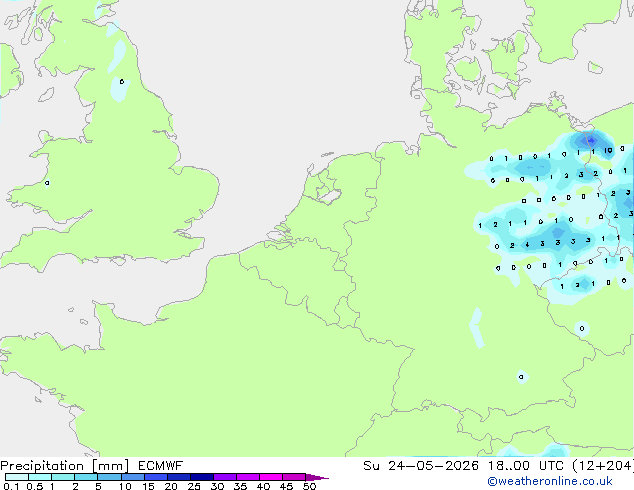This screenshot has width=634, height=490.
Task: Click the 0.5–1 mm legend swatch
Action: click(40, 477)
